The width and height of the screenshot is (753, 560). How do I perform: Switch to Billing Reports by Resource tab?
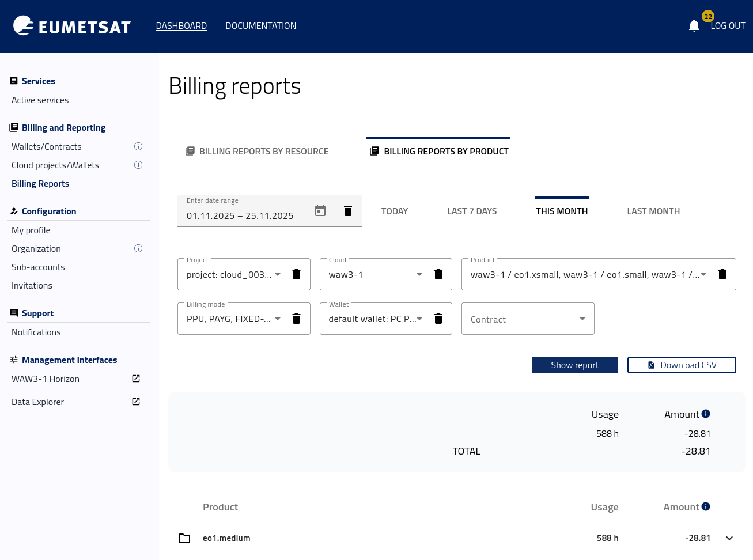tap(257, 151)
